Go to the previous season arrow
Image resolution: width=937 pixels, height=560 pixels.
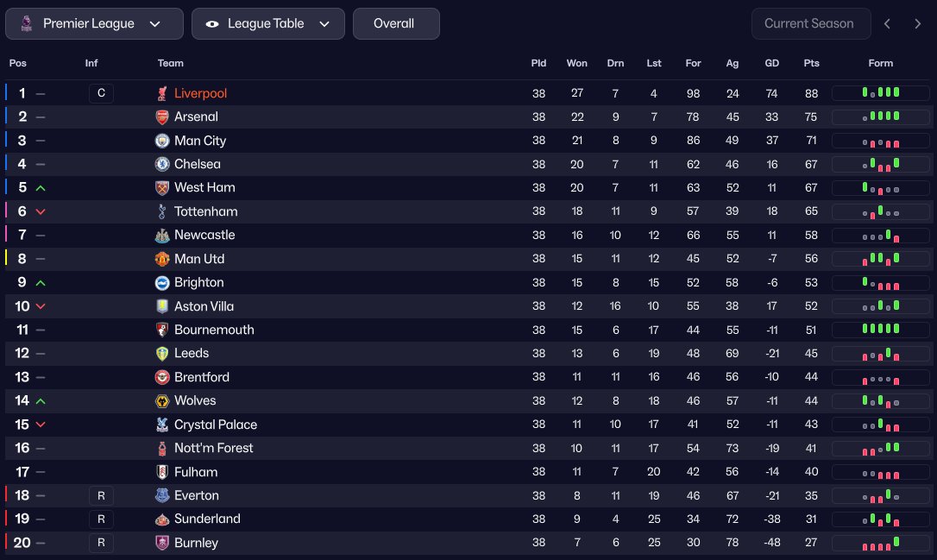click(887, 24)
